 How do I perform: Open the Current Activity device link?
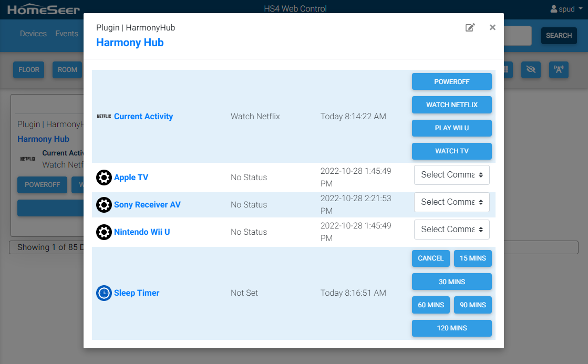click(x=143, y=117)
